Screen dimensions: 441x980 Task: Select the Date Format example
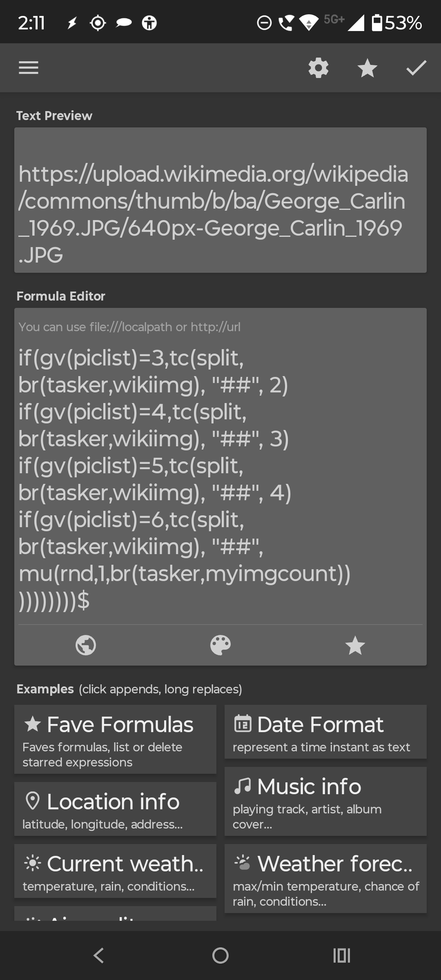[x=325, y=732]
